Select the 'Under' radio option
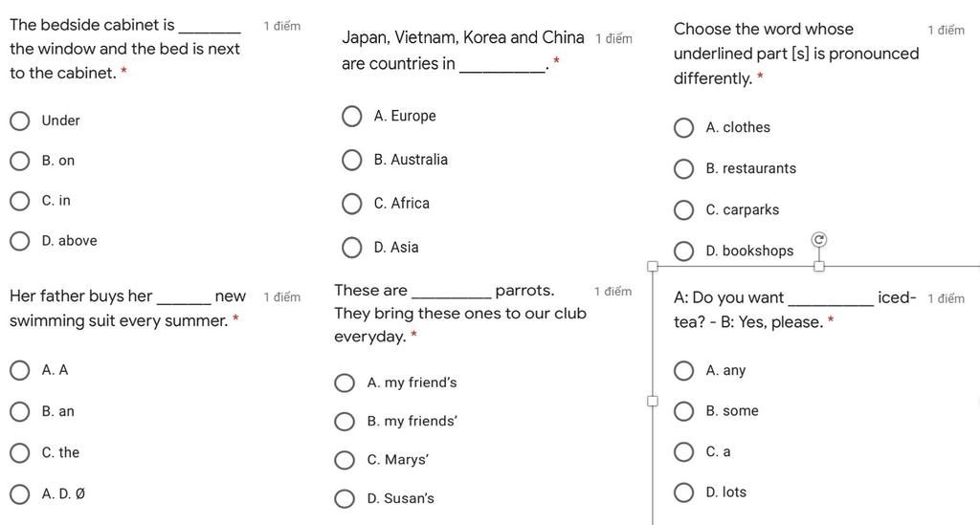This screenshot has width=980, height=525. point(19,120)
